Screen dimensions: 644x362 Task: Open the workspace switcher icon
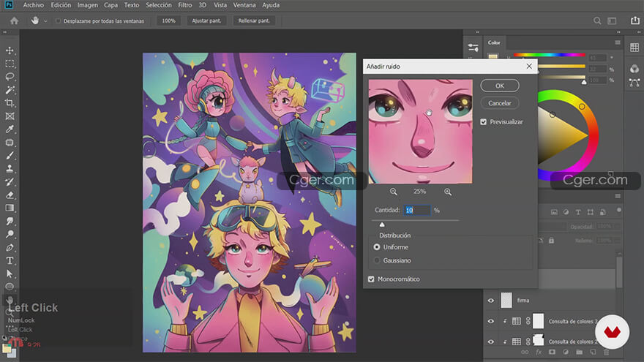pyautogui.click(x=612, y=20)
